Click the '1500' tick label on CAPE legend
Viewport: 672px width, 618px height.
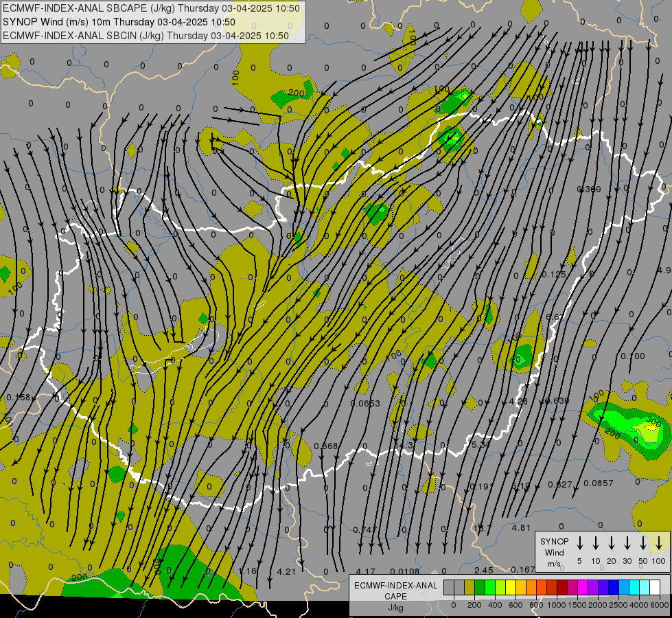click(577, 605)
